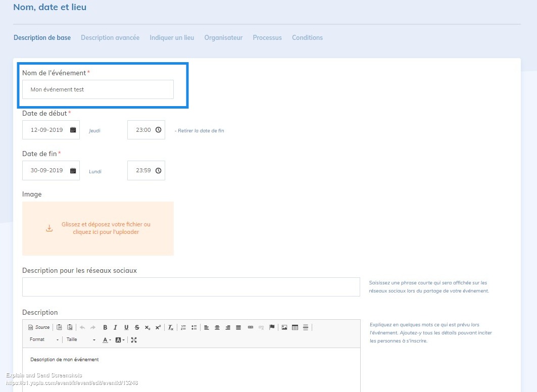Click the Nom de l'événement field
The width and height of the screenshot is (537, 392).
[98, 89]
